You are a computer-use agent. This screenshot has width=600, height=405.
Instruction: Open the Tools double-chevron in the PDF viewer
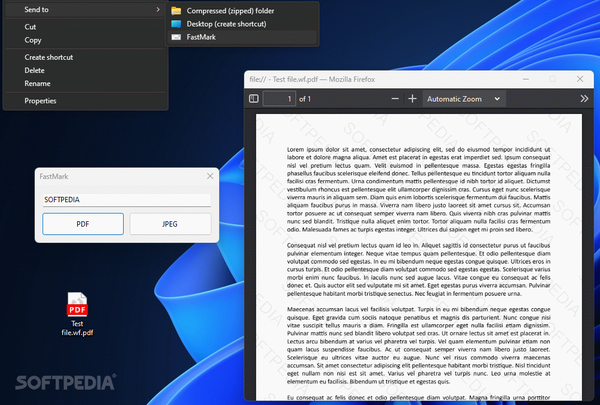click(x=584, y=99)
